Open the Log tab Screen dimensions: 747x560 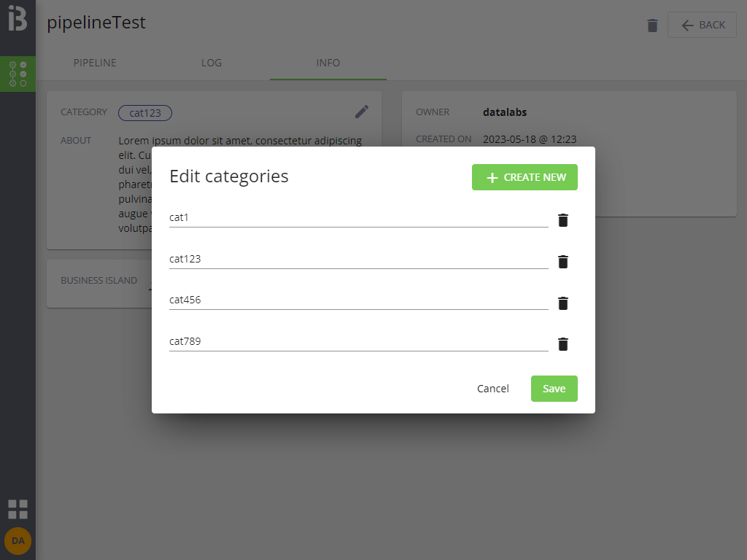coord(212,63)
